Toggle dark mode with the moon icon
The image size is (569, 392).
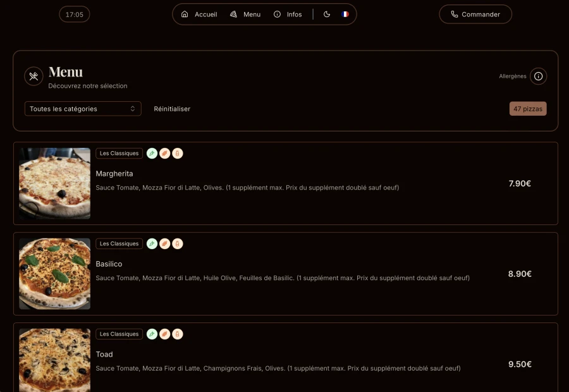[x=326, y=14]
